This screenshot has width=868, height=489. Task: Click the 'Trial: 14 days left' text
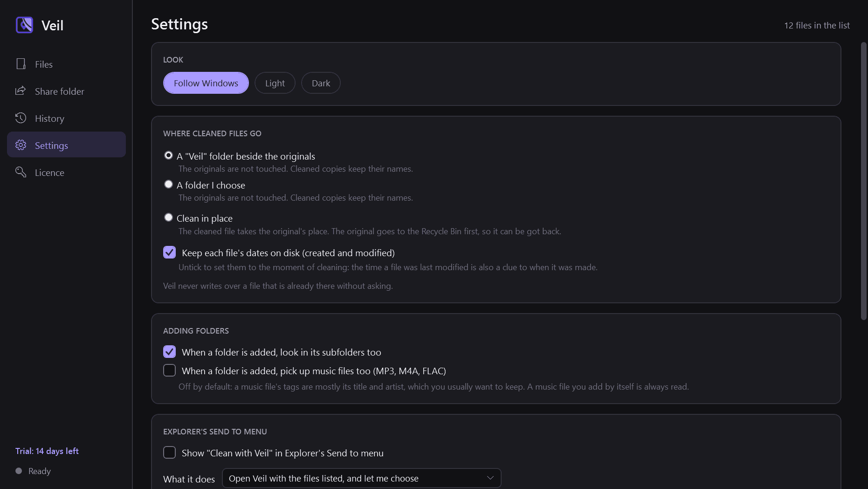[x=47, y=451]
